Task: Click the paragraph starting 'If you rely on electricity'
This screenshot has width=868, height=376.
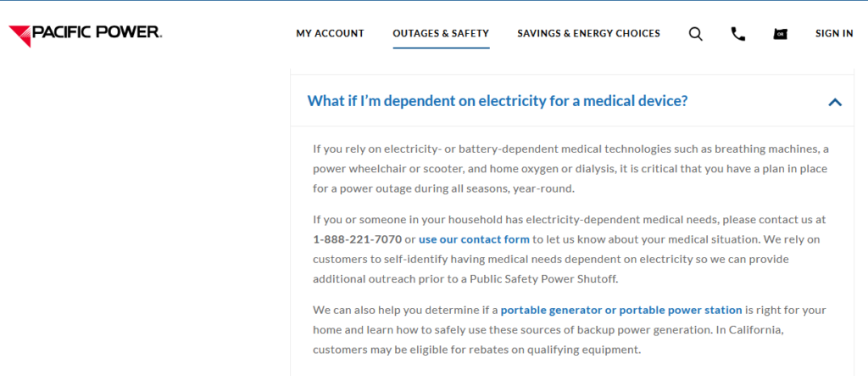Action: [x=570, y=168]
